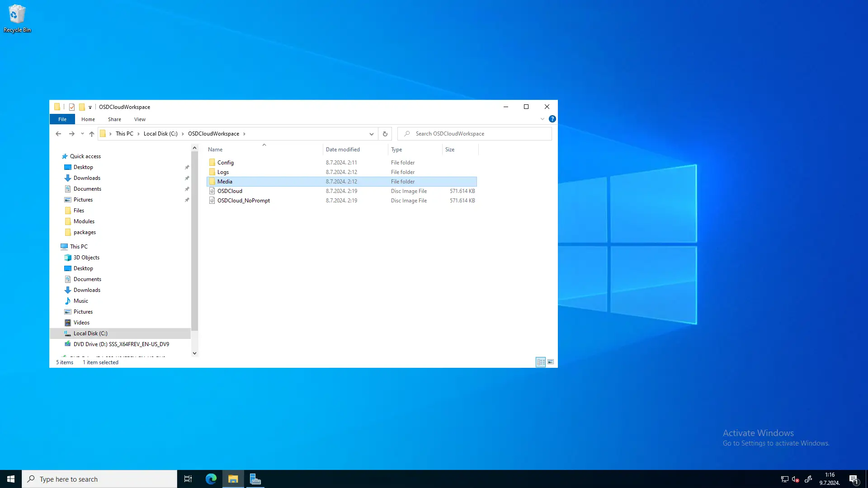Select Local Disk (C:) in navigation pane
The image size is (868, 488).
(90, 333)
